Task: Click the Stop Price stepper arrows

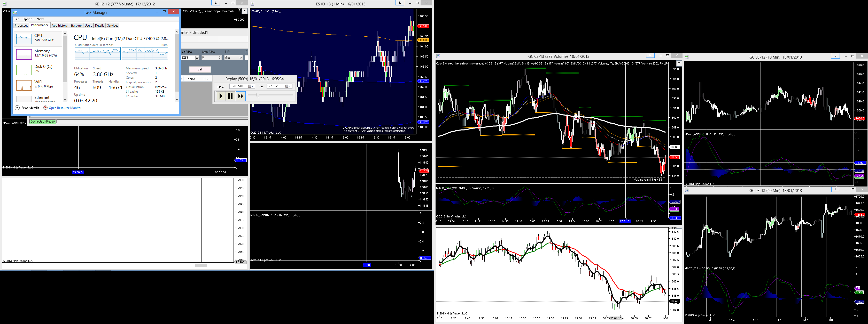Action: coord(220,58)
